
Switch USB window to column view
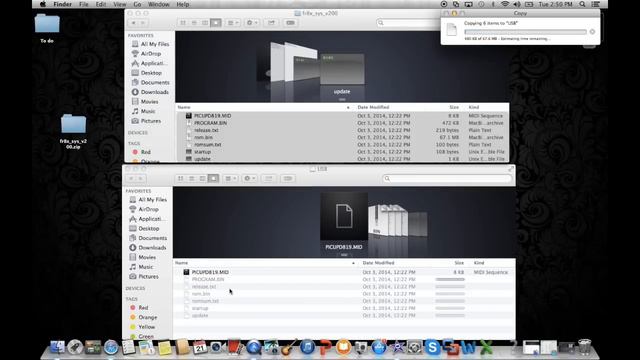click(202, 178)
